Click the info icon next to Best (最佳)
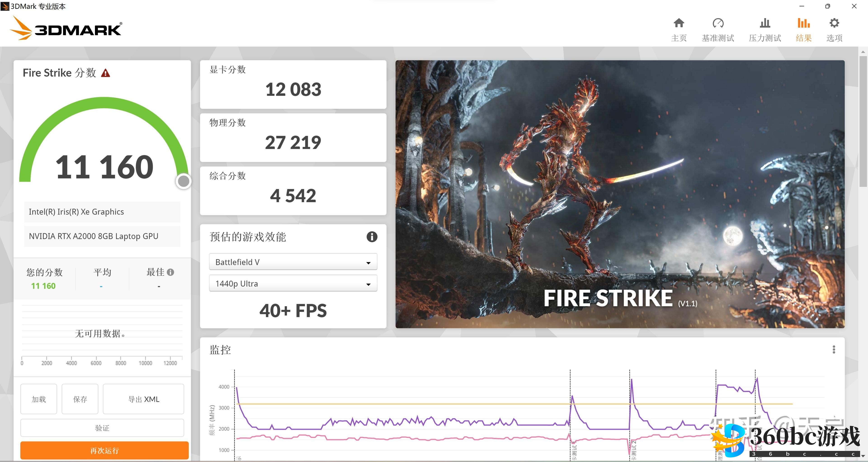The image size is (868, 462). point(170,272)
